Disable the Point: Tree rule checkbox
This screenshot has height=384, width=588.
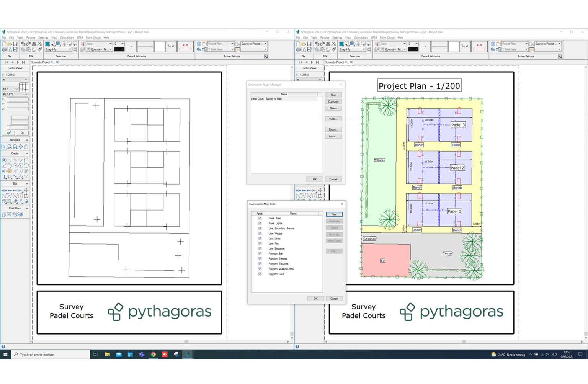pyautogui.click(x=260, y=218)
